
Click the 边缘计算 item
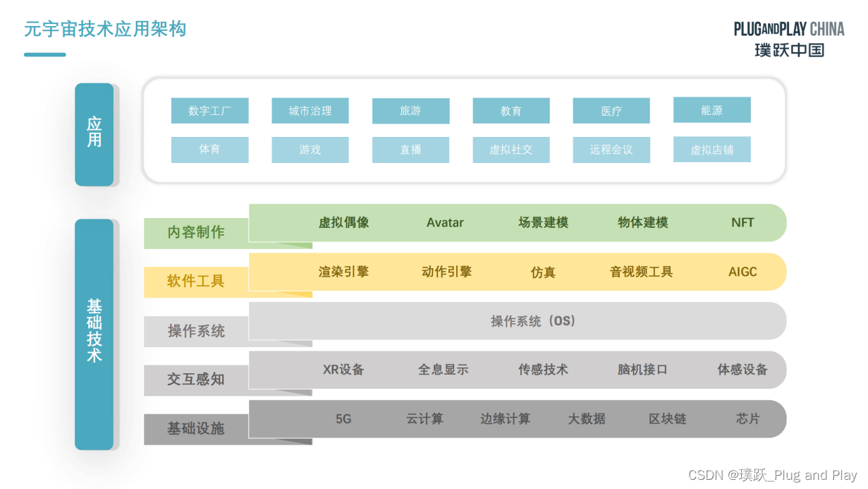pyautogui.click(x=506, y=419)
